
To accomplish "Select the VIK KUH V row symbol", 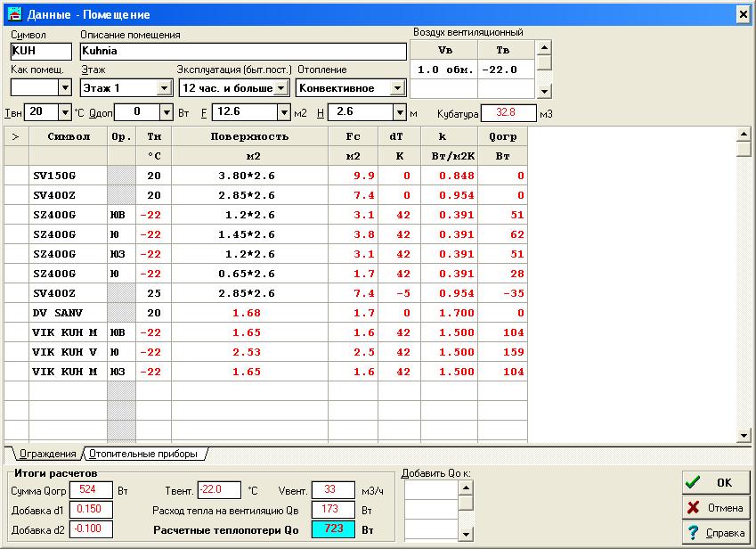I will (x=68, y=352).
